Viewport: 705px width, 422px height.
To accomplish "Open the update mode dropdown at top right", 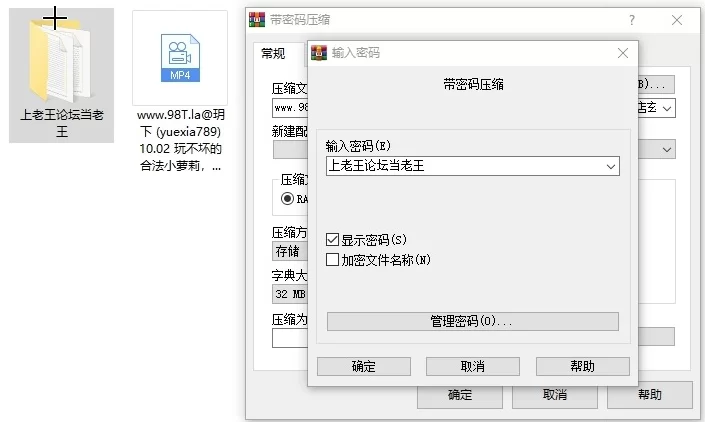I will click(667, 108).
